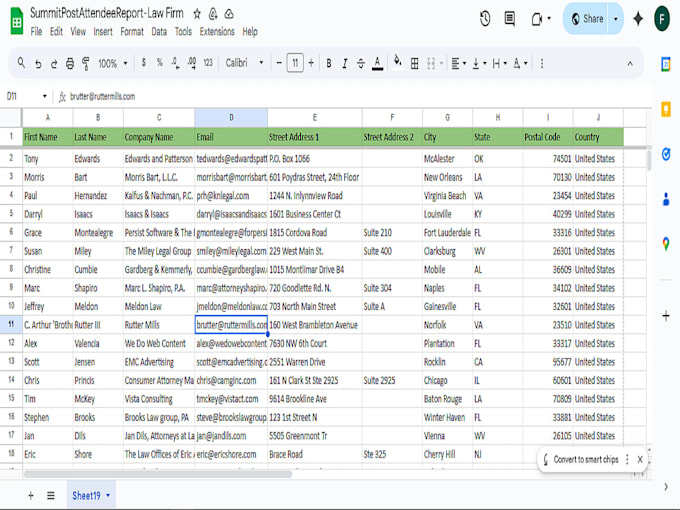Open the fill color picker
The image size is (680, 510).
point(397,62)
